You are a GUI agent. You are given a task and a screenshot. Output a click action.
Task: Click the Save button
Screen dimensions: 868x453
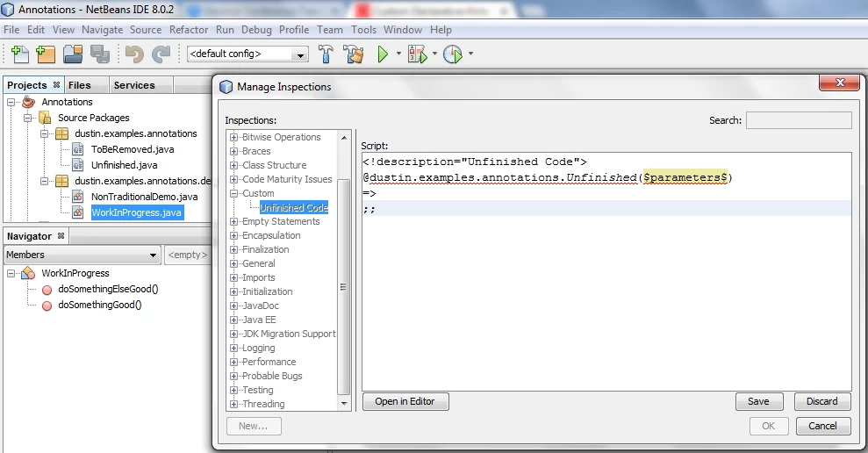(759, 401)
